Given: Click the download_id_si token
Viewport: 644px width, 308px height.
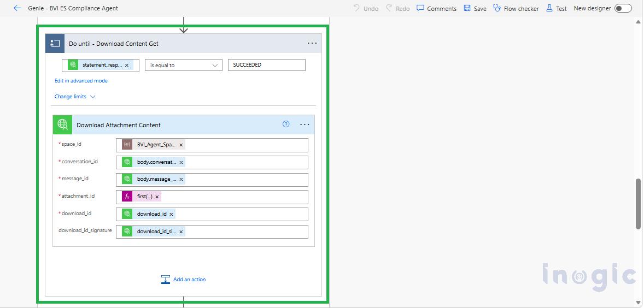Looking at the screenshot, I should pyautogui.click(x=154, y=232).
